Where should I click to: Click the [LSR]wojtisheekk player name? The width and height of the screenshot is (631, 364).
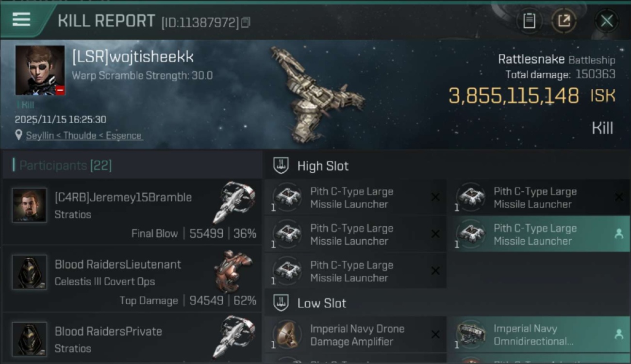click(x=133, y=57)
